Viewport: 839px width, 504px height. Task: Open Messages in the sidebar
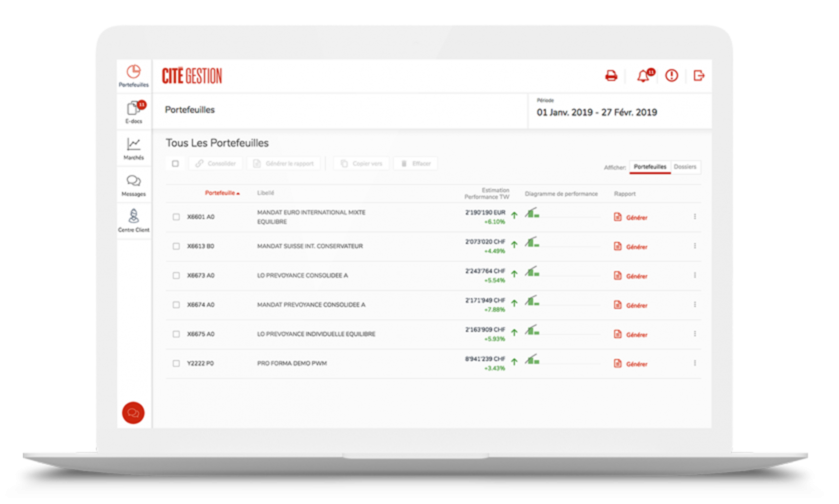134,185
